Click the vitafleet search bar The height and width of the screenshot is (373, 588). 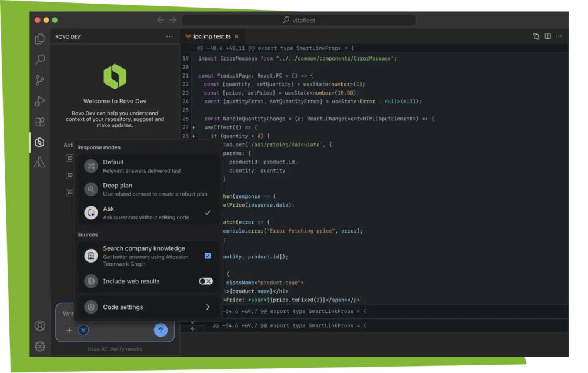(x=299, y=20)
